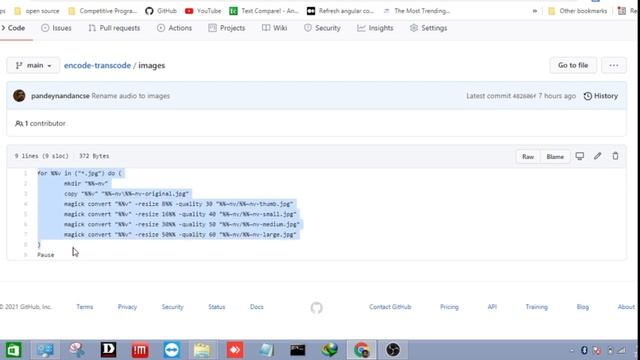The image size is (640, 360).
Task: Click the open in desktop icon
Action: 580,156
